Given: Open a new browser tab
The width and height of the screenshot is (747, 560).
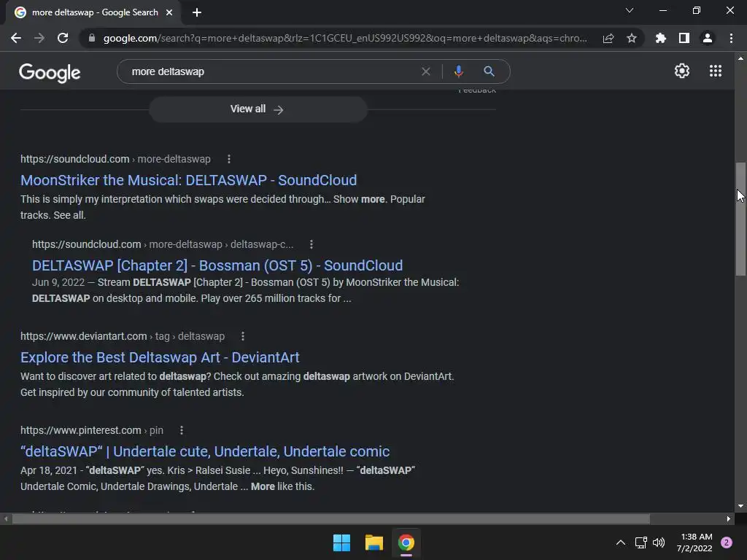Looking at the screenshot, I should 197,12.
